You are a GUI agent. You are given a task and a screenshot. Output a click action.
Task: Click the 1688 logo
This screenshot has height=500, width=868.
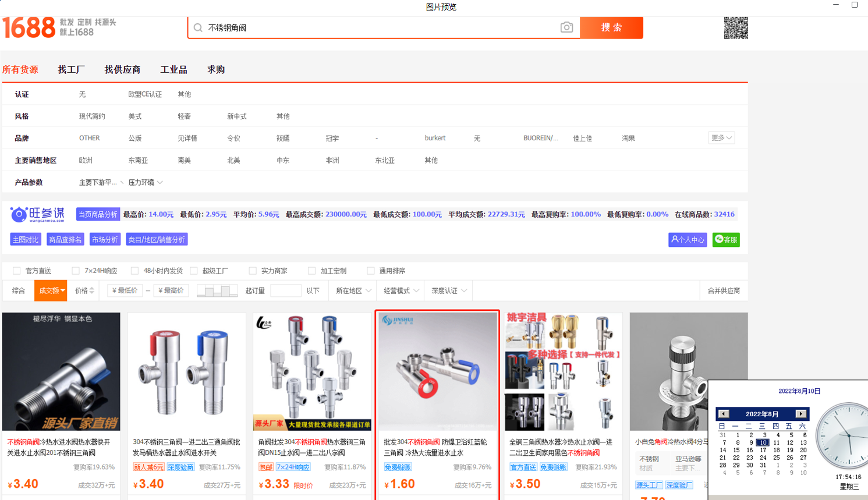pos(29,27)
